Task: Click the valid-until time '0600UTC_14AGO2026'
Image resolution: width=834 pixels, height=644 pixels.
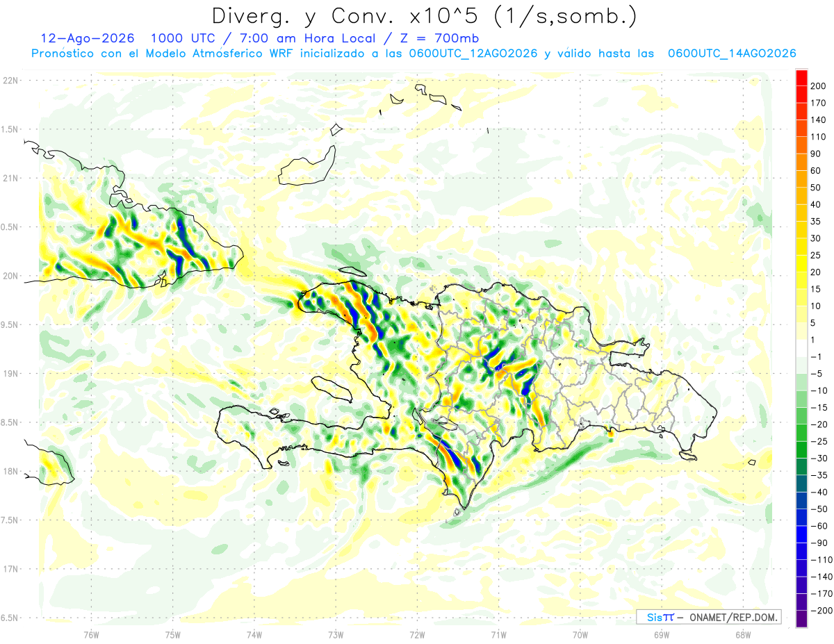Action: [731, 53]
